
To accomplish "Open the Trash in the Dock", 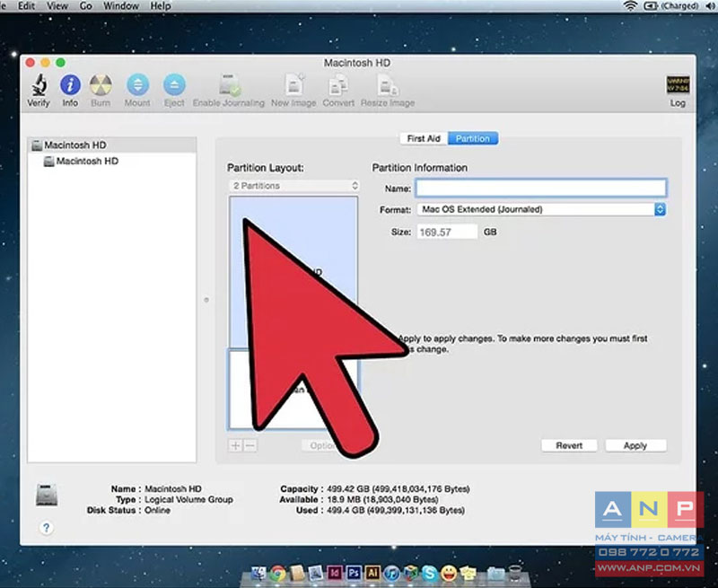I will [514, 573].
